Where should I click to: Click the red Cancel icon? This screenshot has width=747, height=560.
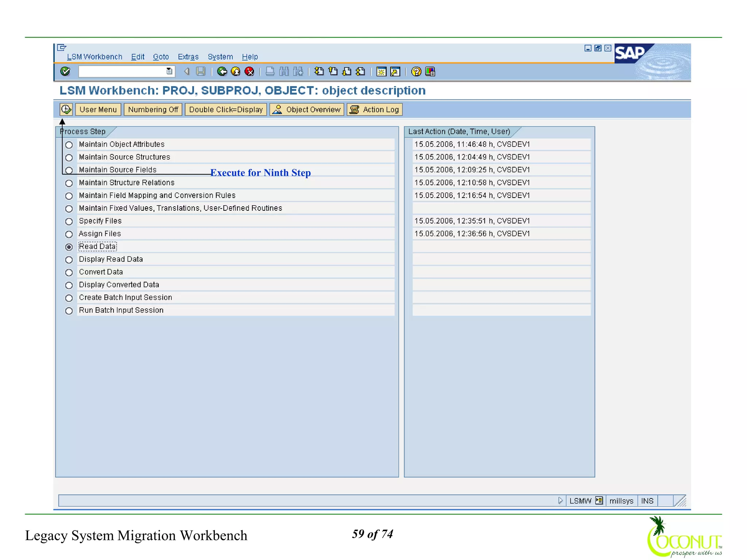249,71
